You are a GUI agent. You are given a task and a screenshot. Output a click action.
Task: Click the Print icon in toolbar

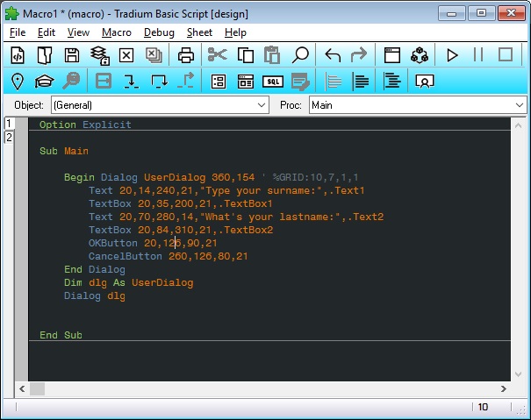(x=186, y=55)
